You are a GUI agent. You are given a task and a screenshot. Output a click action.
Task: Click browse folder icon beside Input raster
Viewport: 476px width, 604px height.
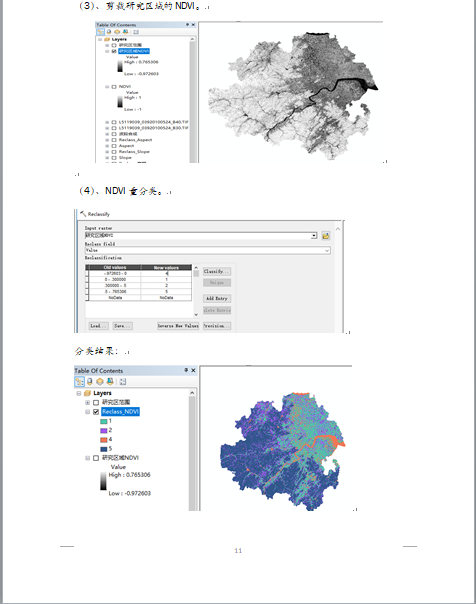(x=326, y=236)
